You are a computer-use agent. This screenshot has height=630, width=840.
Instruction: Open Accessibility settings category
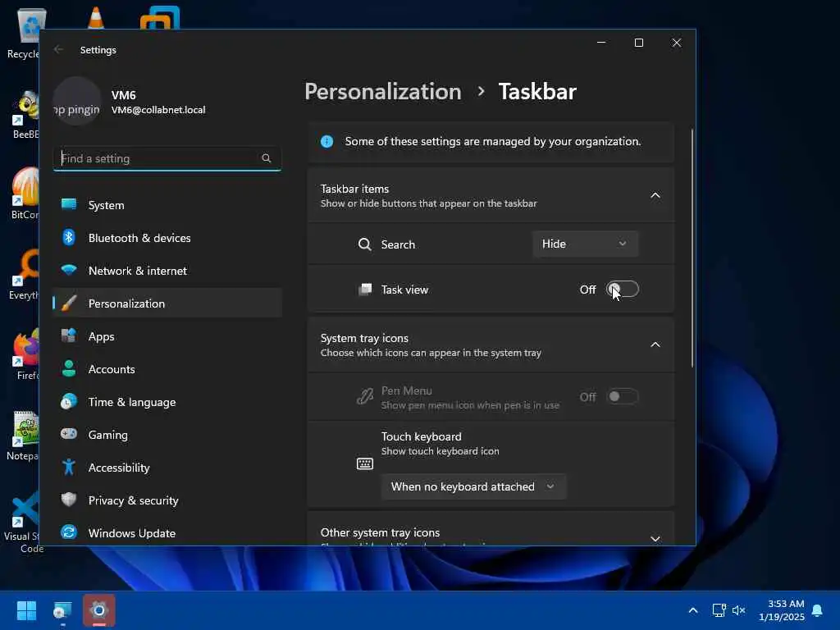click(x=167, y=467)
